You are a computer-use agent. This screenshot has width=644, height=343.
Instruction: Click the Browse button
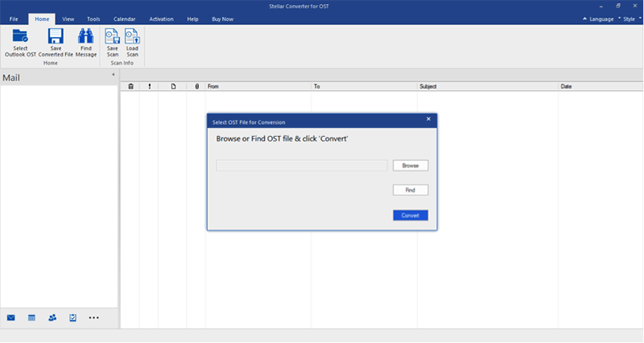pyautogui.click(x=411, y=165)
